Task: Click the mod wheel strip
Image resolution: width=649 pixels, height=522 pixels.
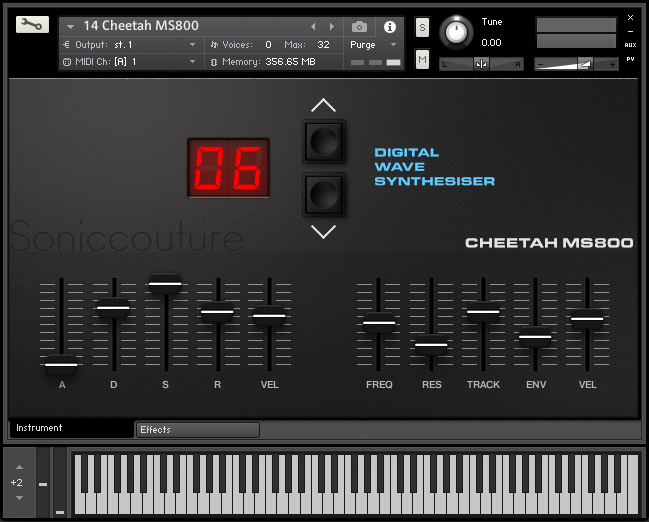Action: coord(60,482)
